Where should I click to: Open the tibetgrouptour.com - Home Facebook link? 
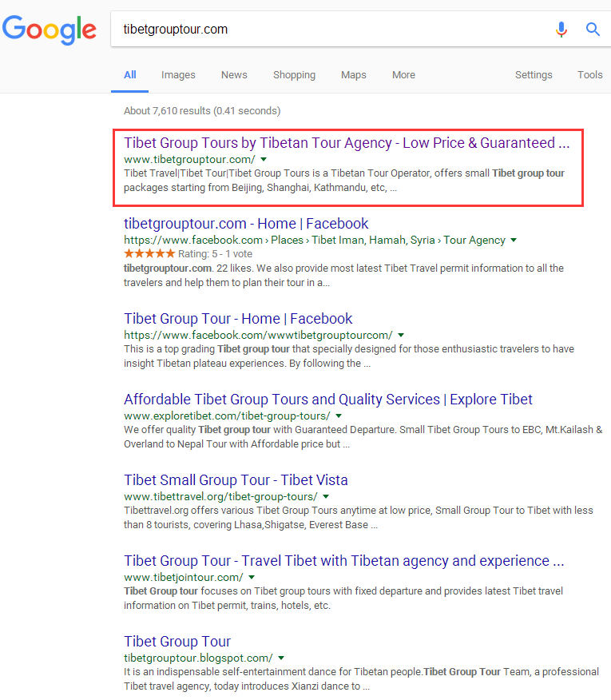[x=246, y=224]
